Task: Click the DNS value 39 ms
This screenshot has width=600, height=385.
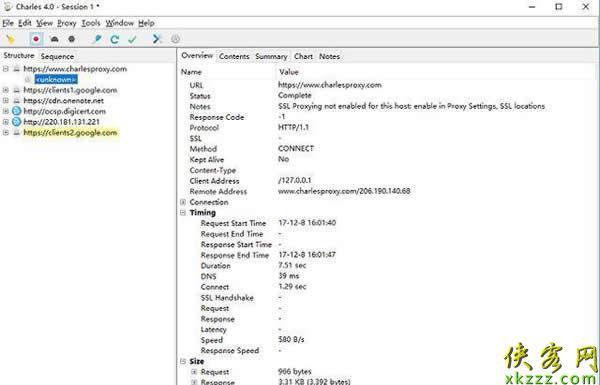Action: point(289,276)
